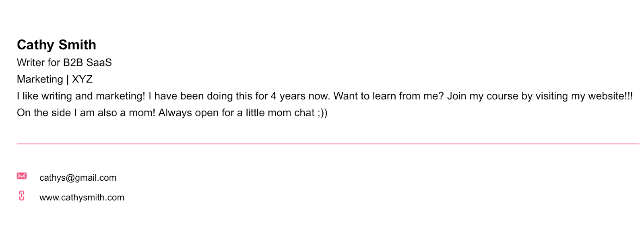Click the pink envelope email icon
This screenshot has width=644, height=227.
[22, 176]
